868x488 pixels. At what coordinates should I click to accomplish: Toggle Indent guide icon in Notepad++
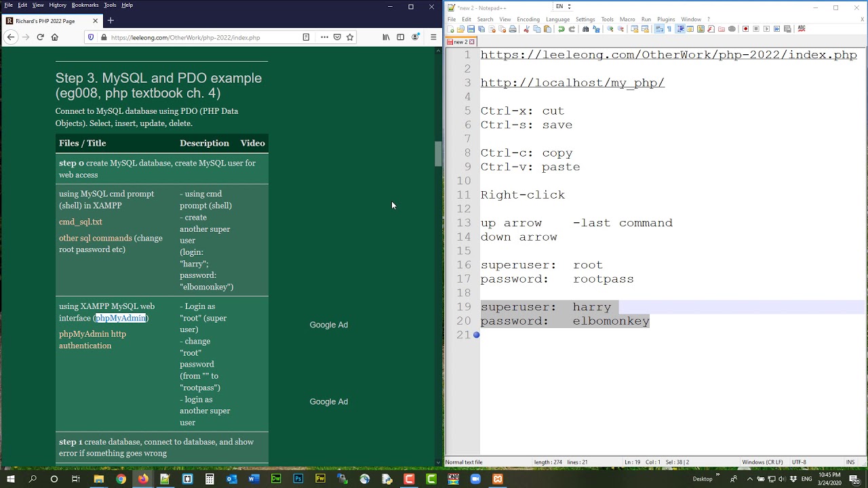click(681, 29)
